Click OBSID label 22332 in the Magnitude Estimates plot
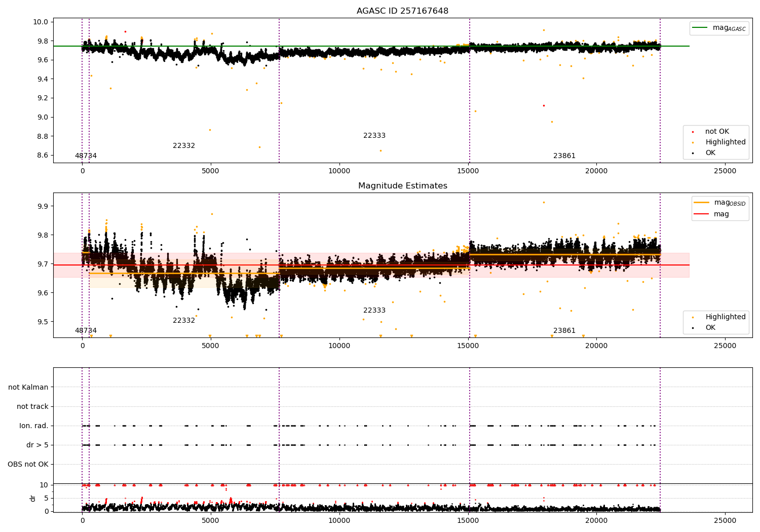The width and height of the screenshot is (760, 532). [x=184, y=321]
